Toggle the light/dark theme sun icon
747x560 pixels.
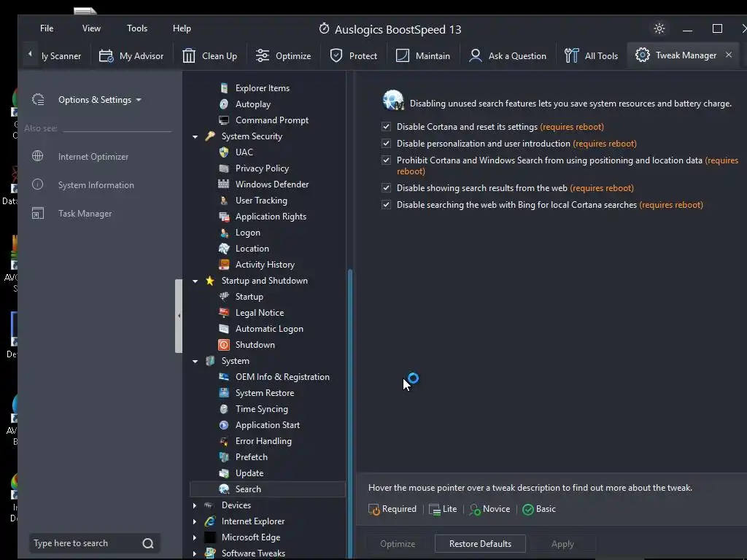659,28
